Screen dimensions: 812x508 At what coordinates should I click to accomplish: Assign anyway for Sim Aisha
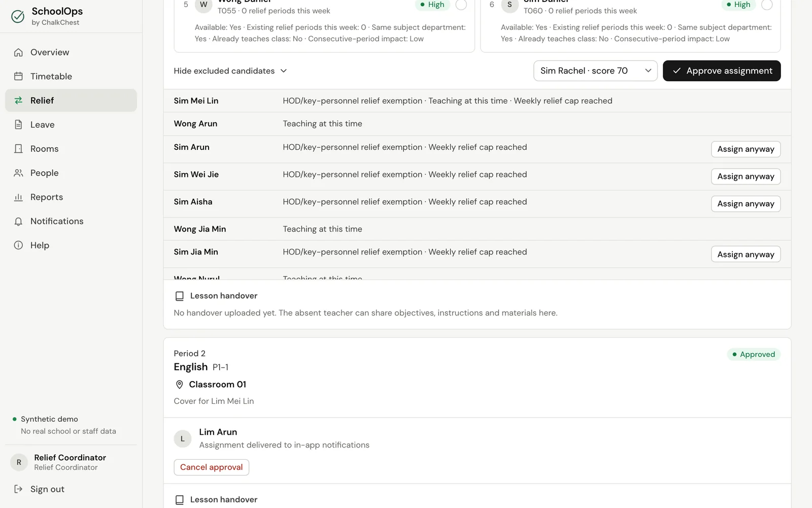point(746,204)
